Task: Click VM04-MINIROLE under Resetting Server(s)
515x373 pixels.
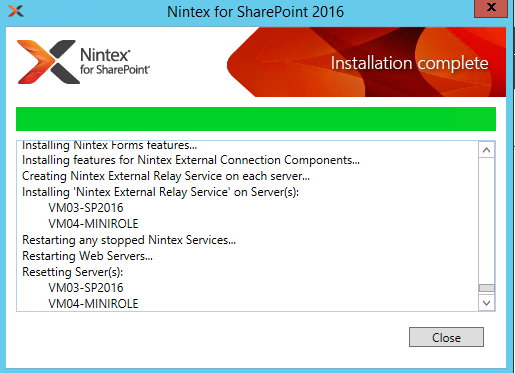Action: pyautogui.click(x=93, y=304)
